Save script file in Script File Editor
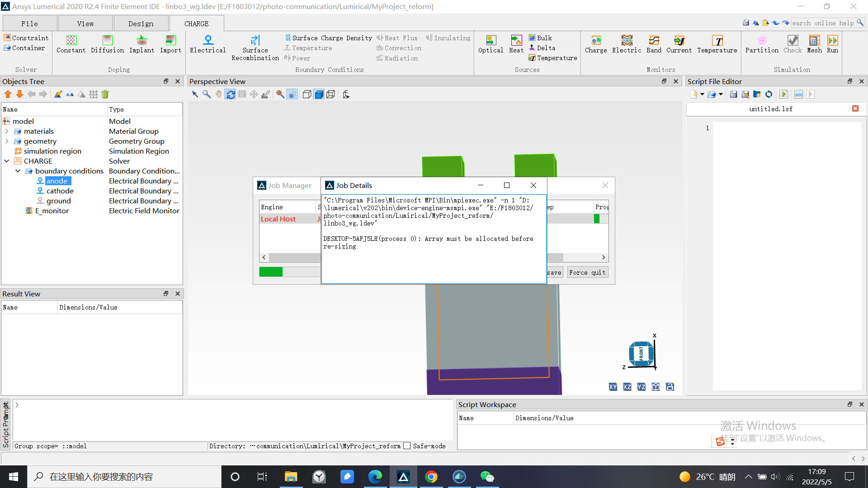Viewport: 868px width, 488px height. pos(733,94)
